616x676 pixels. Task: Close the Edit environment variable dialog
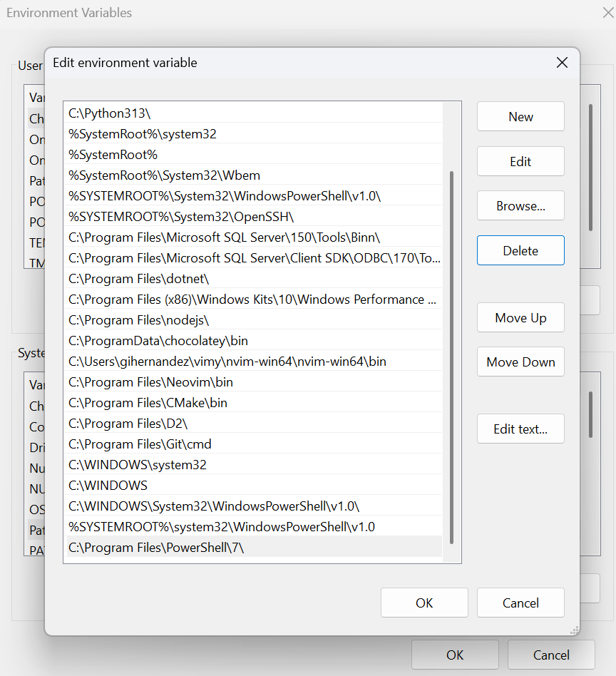(x=562, y=63)
